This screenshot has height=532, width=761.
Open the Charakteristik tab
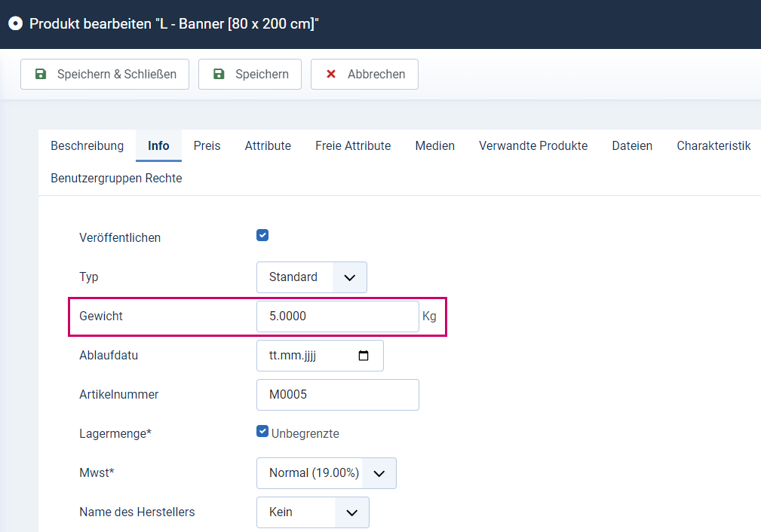coord(713,145)
